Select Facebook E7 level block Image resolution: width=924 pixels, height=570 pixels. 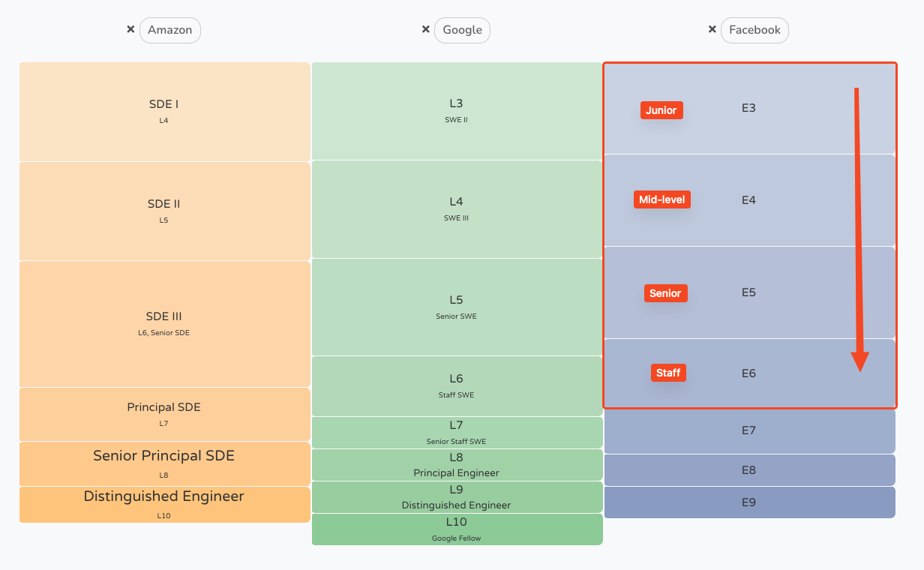tap(748, 430)
